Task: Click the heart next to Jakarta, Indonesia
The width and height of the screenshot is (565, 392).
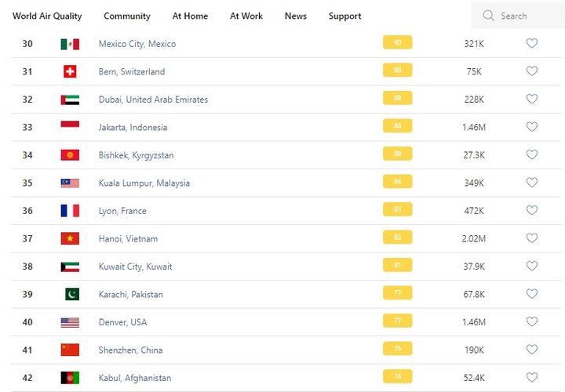Action: 531,127
